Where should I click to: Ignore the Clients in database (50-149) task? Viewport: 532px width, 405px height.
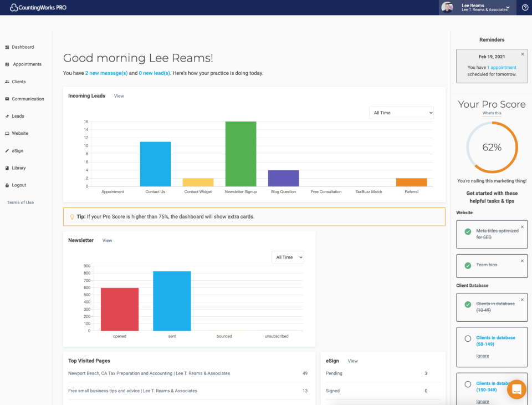(x=483, y=356)
